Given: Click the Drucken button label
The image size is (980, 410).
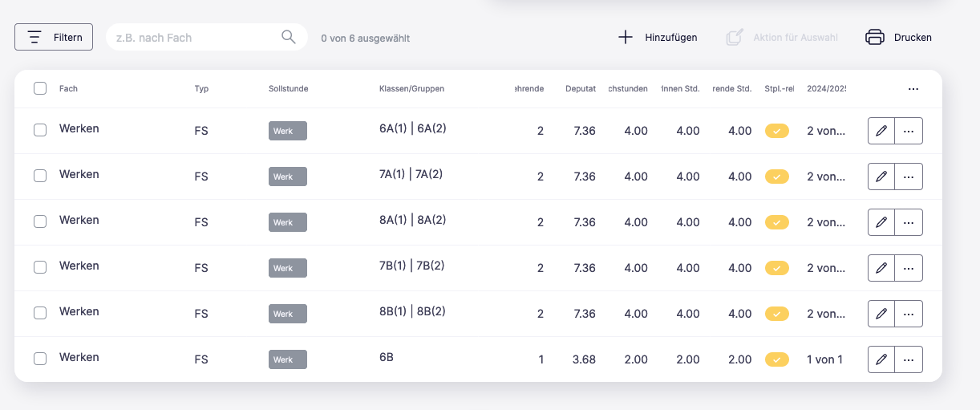Looking at the screenshot, I should pyautogui.click(x=913, y=37).
